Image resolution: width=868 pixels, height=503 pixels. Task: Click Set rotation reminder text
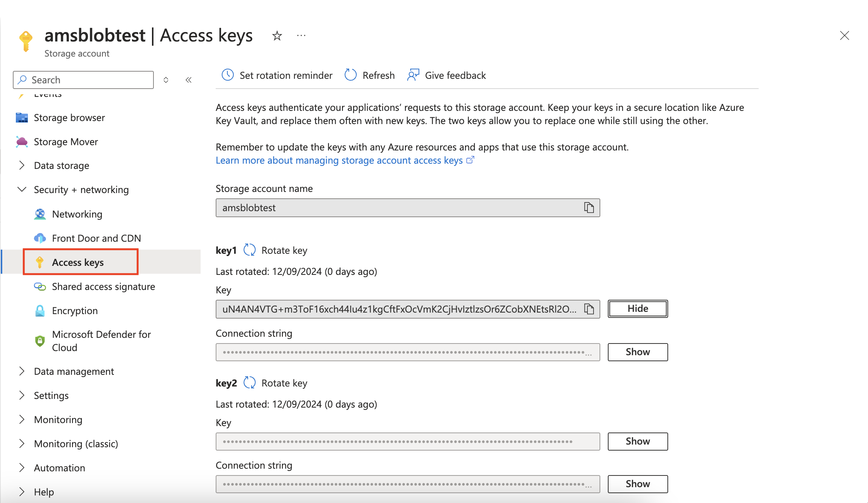pos(286,75)
